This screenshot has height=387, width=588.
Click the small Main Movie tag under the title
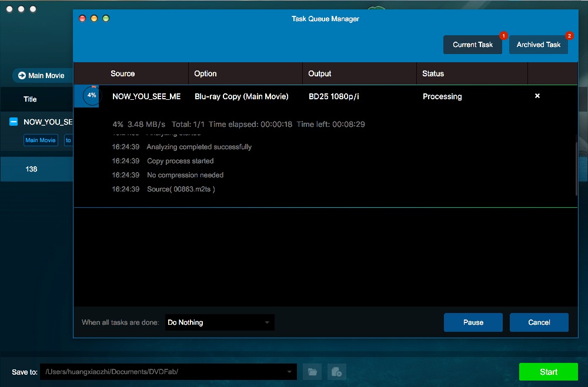point(41,140)
